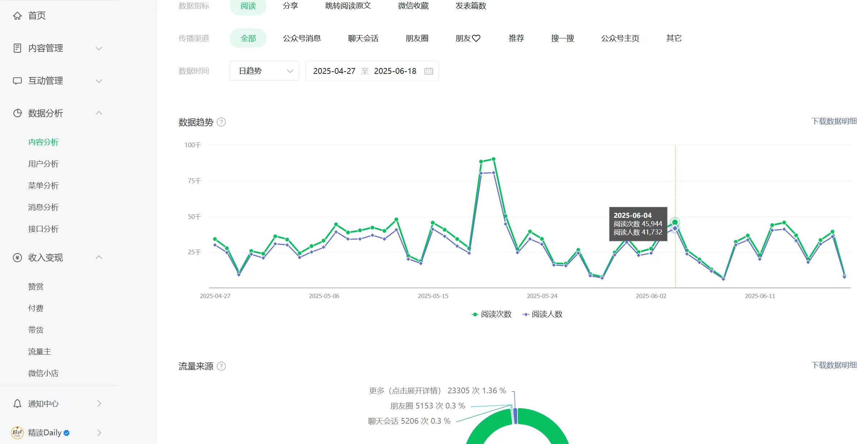
Task: Click the home icon beside 首页
Action: coord(17,16)
